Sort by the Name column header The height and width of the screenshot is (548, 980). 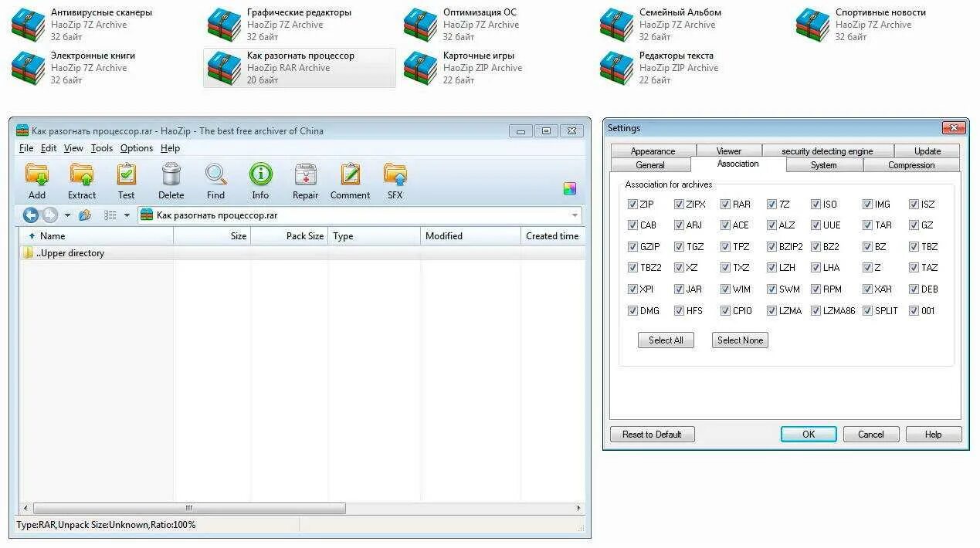click(97, 236)
